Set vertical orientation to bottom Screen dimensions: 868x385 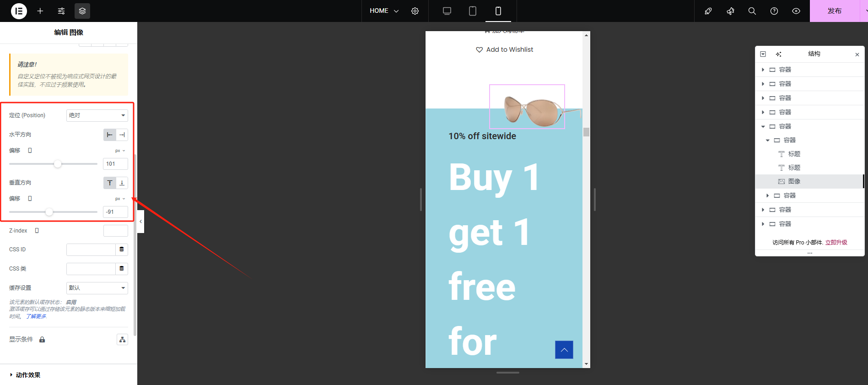[122, 183]
